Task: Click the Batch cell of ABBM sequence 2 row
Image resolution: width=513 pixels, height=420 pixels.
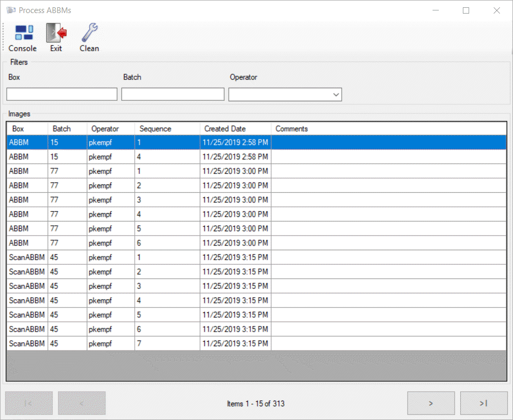Action: tap(67, 185)
